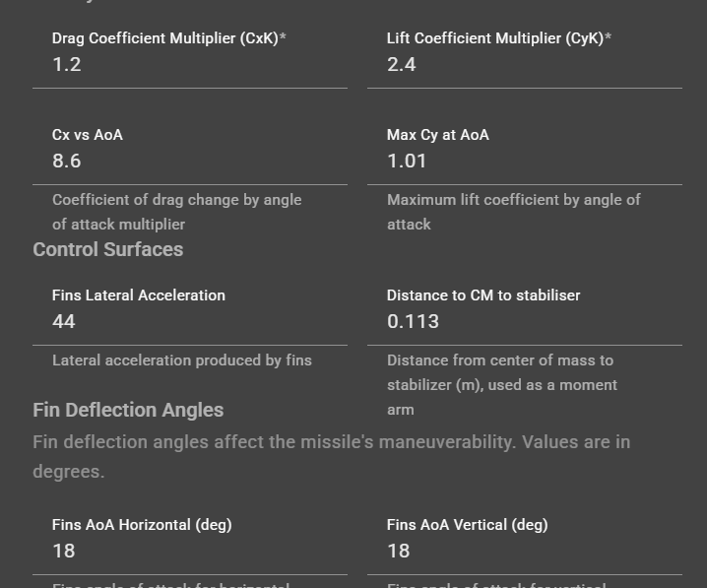Focus the Lift Coefficient Multiplier value 2.4
The width and height of the screenshot is (707, 588).
(x=524, y=65)
